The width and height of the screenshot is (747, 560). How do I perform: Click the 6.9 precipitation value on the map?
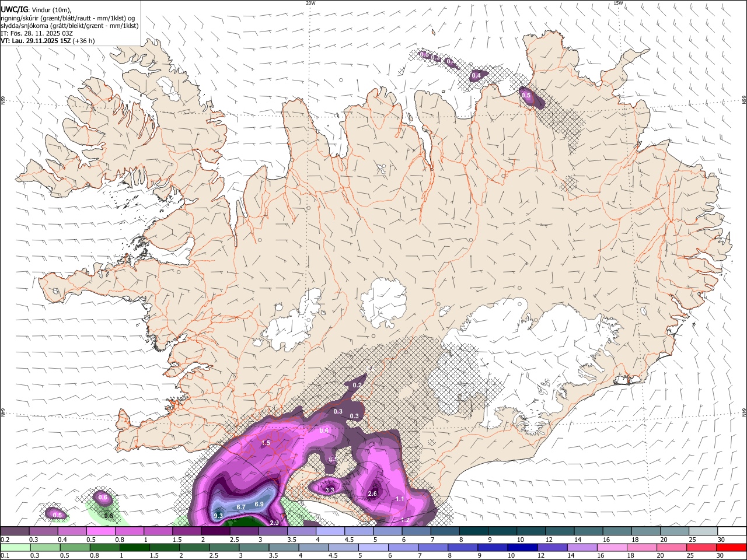pyautogui.click(x=259, y=504)
